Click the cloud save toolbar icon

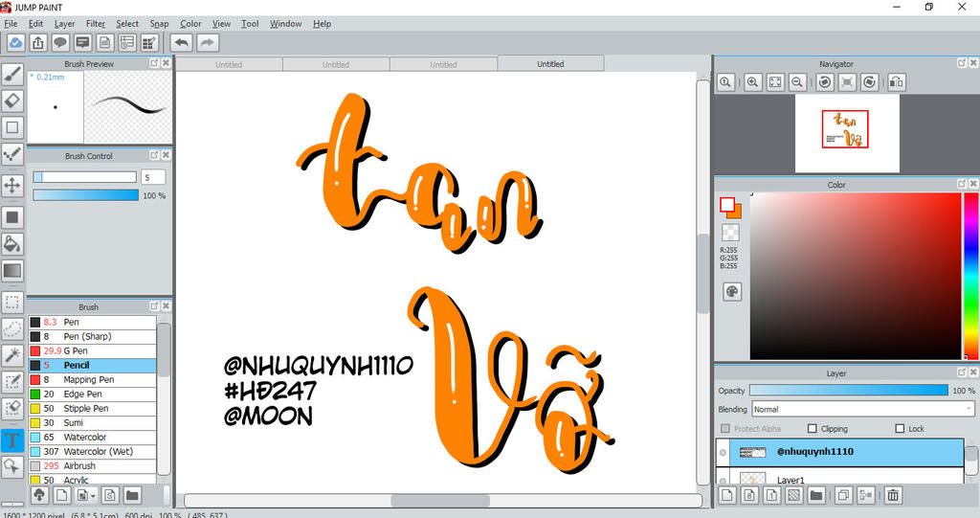15,42
